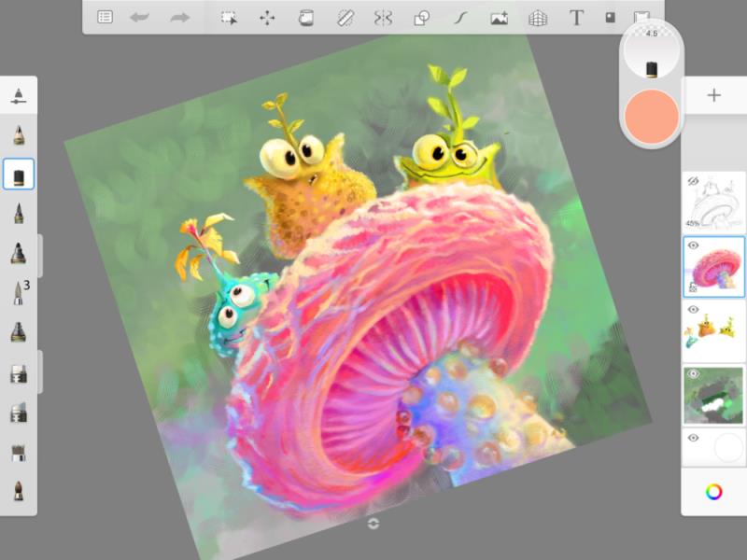Activate the Transform move tool
Screen dimensions: 747x560
pyautogui.click(x=267, y=18)
